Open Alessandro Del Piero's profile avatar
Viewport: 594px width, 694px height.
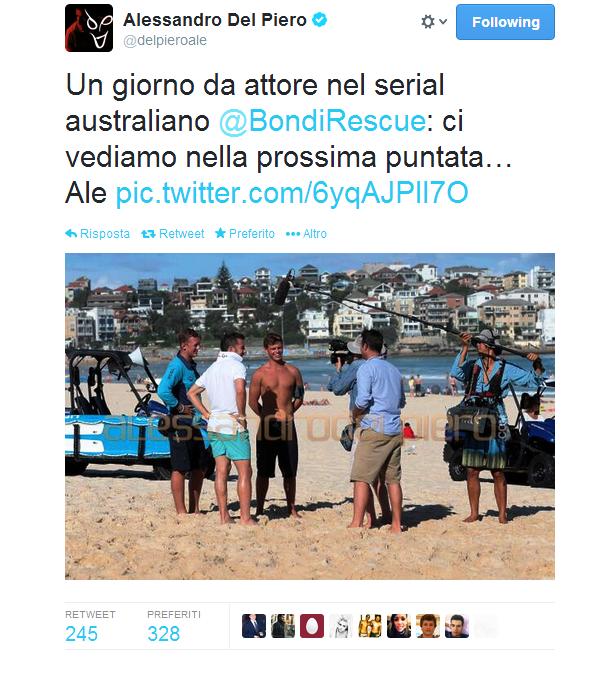click(89, 28)
